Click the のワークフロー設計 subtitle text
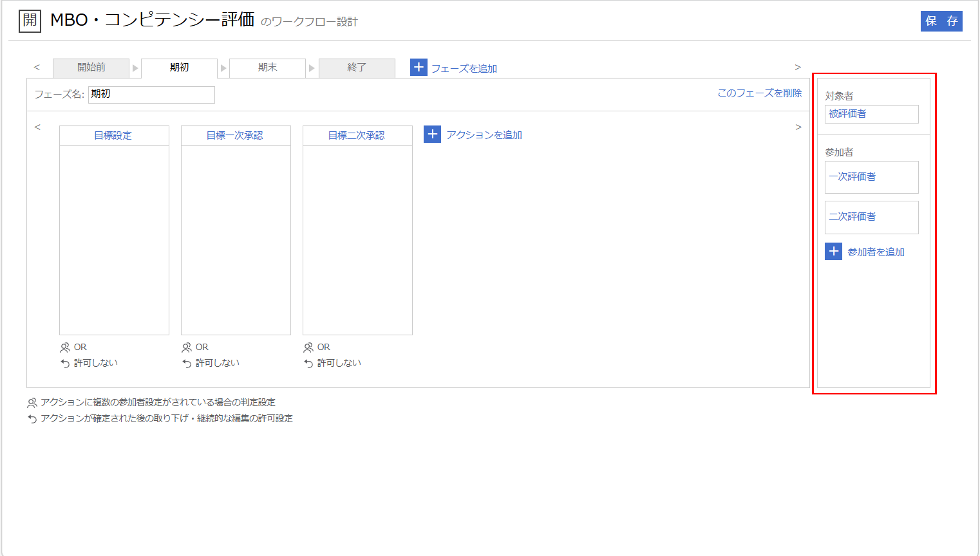Image resolution: width=980 pixels, height=556 pixels. 309,22
